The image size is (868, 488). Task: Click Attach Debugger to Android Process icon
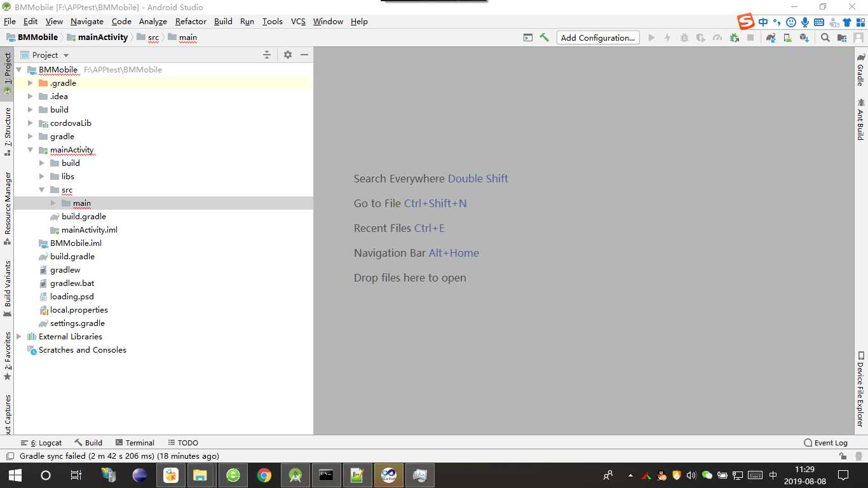point(734,37)
